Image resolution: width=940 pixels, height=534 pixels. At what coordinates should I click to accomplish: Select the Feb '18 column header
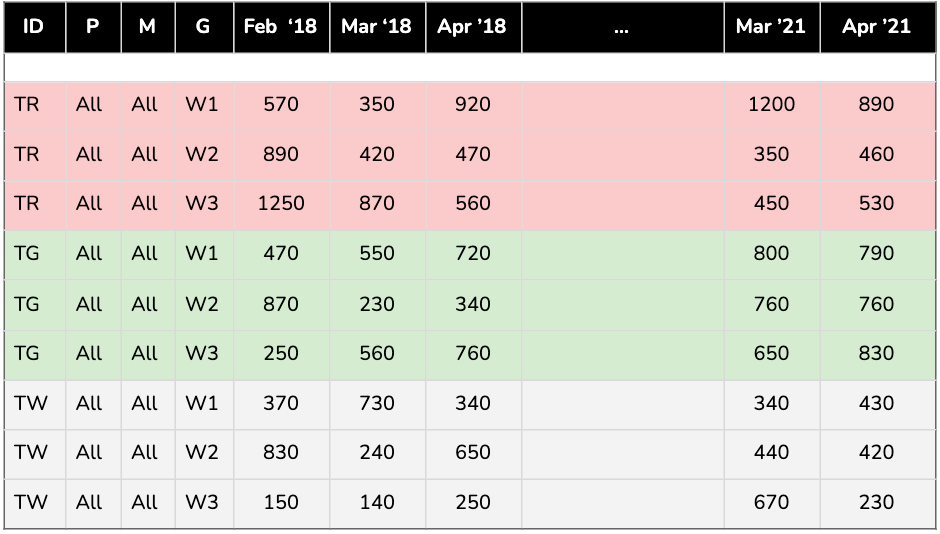(x=280, y=27)
